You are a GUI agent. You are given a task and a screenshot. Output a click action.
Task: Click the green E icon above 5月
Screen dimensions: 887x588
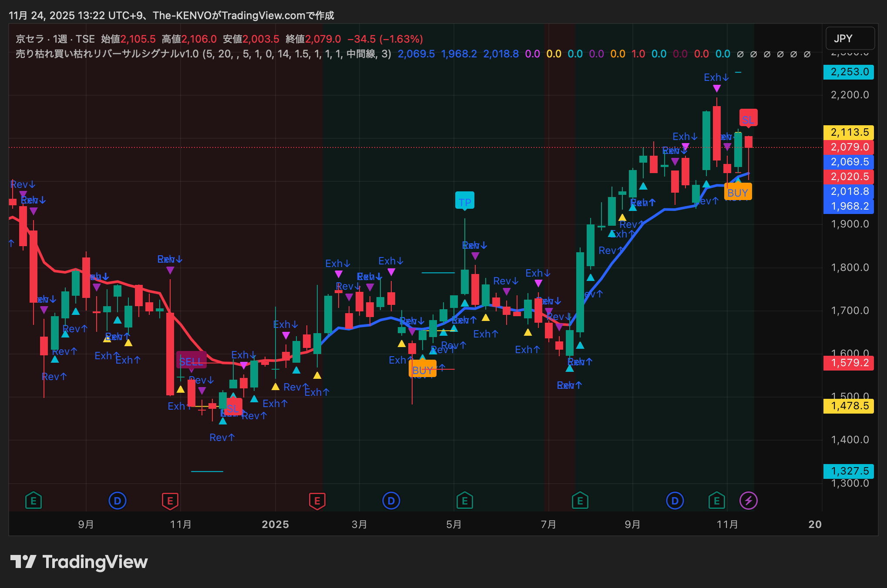pos(464,501)
